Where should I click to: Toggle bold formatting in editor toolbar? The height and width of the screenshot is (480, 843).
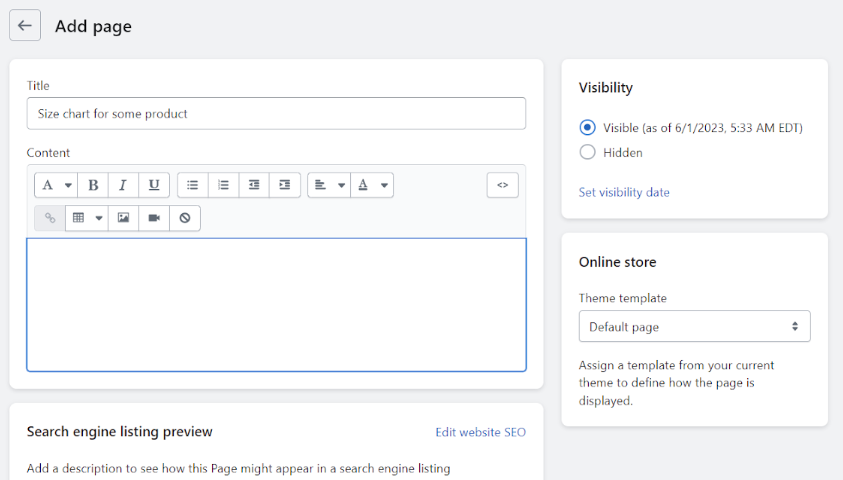click(x=93, y=185)
